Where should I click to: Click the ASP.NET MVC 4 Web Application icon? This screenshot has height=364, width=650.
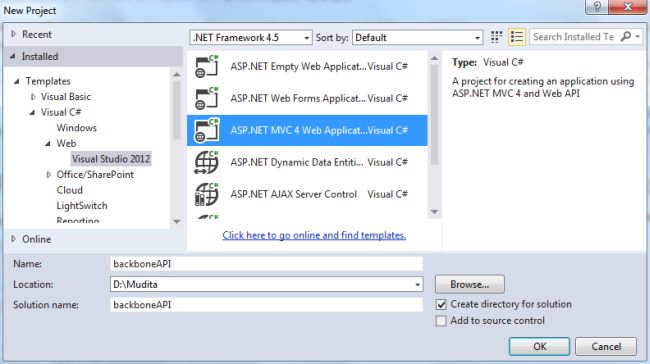tap(206, 130)
